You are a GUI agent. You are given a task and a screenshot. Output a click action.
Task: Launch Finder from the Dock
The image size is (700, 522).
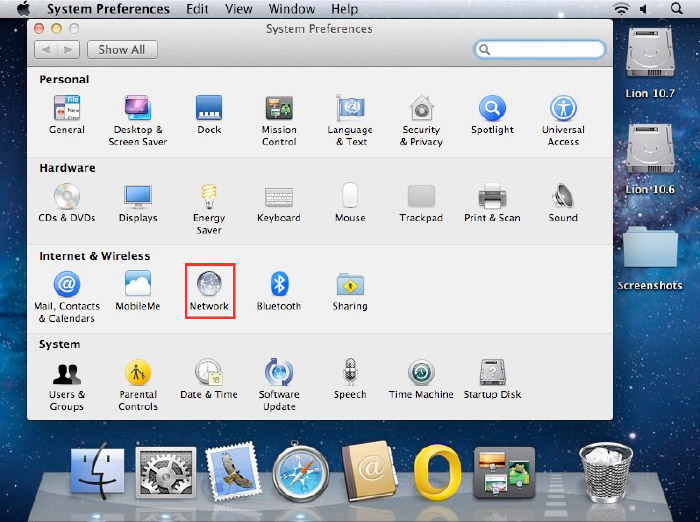coord(97,471)
